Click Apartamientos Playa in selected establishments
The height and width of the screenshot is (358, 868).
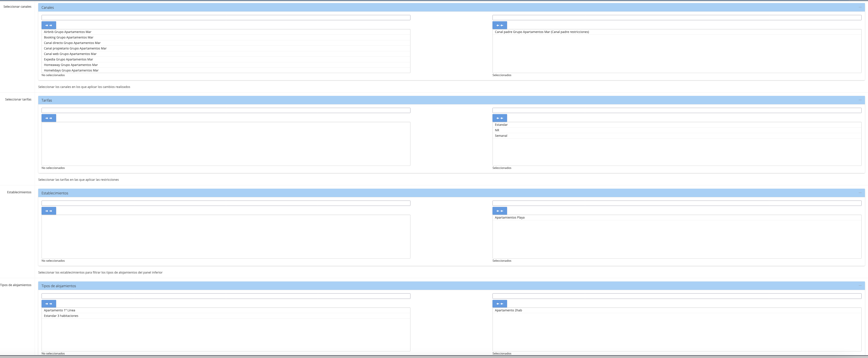pyautogui.click(x=509, y=217)
